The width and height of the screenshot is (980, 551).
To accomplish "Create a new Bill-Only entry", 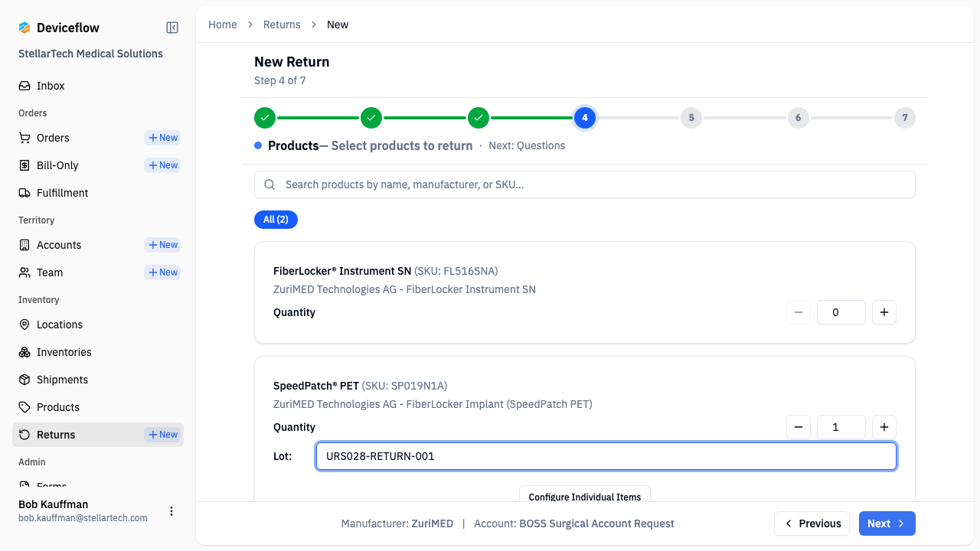I will pyautogui.click(x=162, y=165).
